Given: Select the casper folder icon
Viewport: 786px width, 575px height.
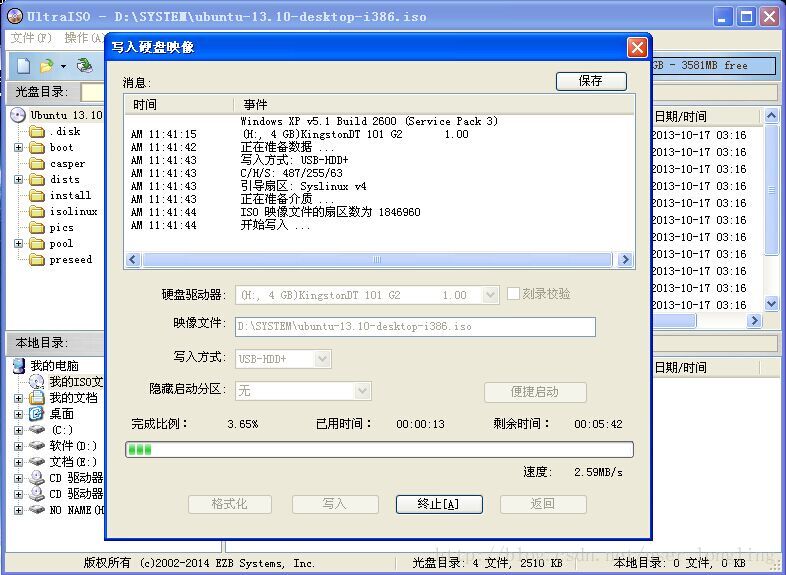Looking at the screenshot, I should [37, 163].
